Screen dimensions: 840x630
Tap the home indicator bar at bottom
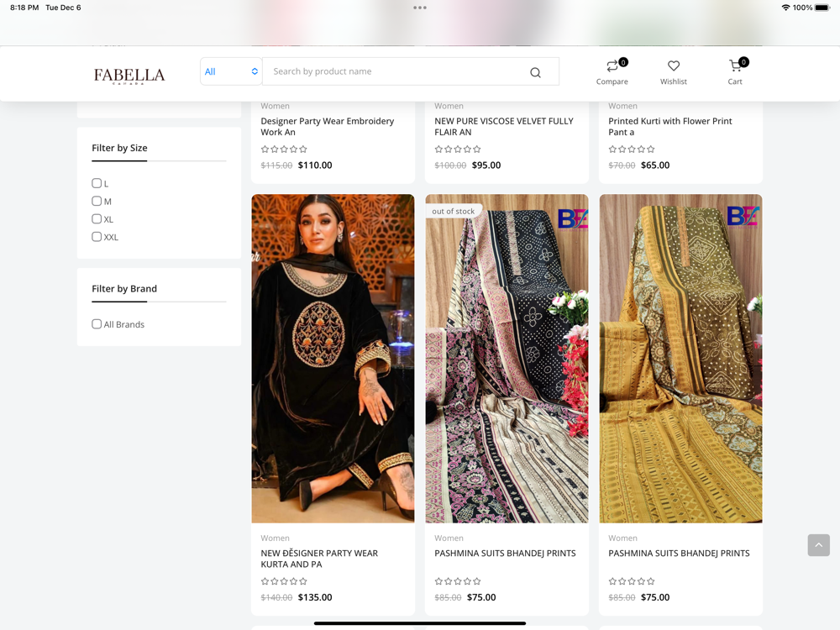420,623
